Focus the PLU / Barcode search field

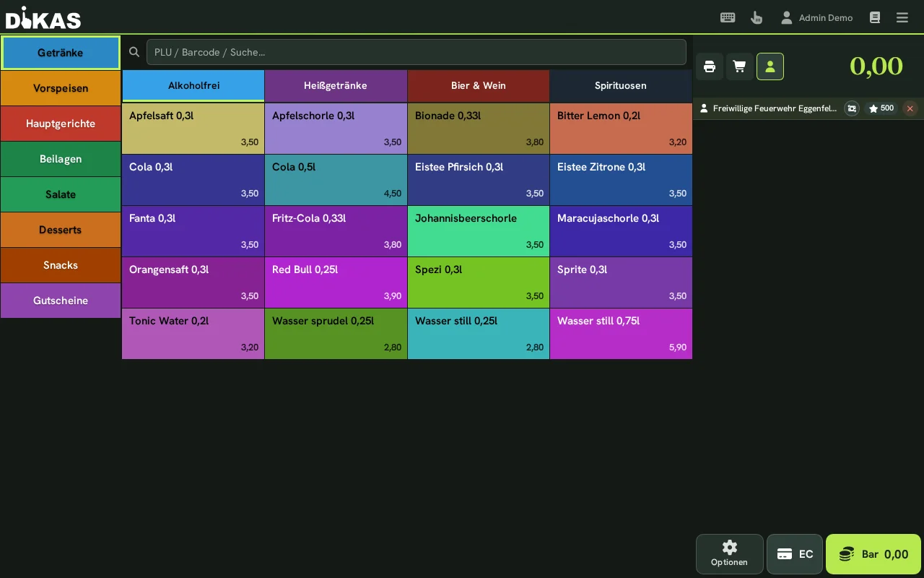point(417,52)
